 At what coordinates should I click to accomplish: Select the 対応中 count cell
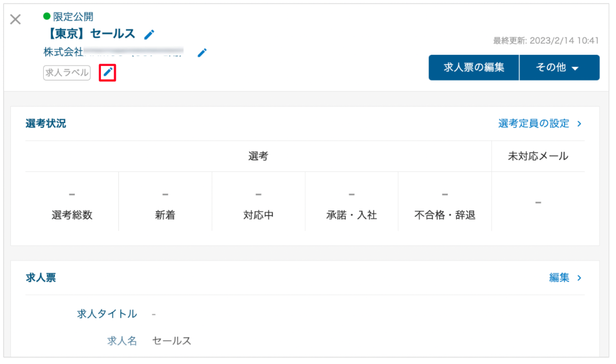tap(258, 202)
